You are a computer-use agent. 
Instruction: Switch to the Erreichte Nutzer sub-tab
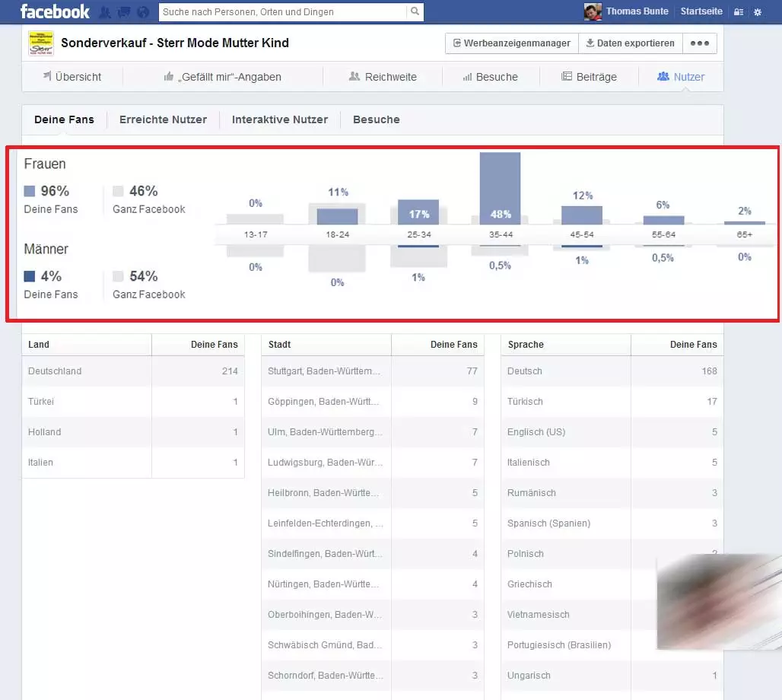click(x=163, y=119)
